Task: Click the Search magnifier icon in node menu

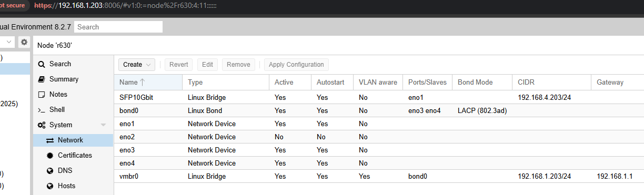Action: coord(42,64)
